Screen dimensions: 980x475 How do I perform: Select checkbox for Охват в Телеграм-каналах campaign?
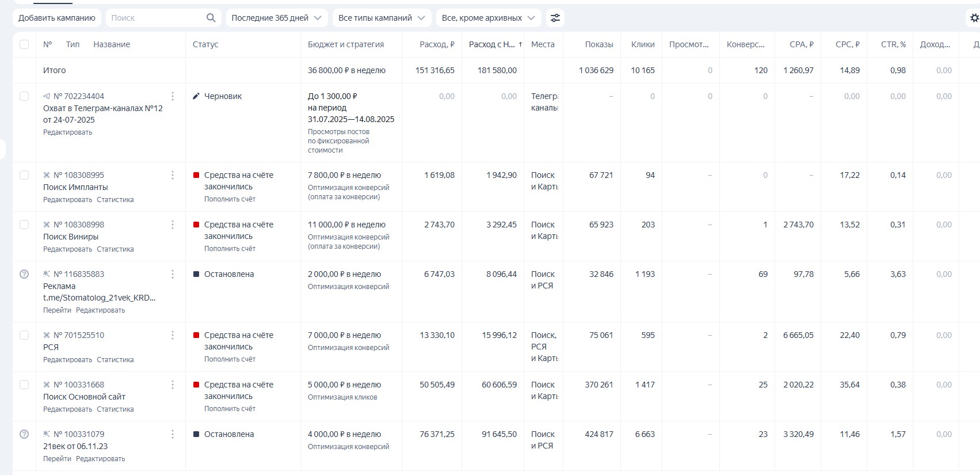(x=24, y=96)
